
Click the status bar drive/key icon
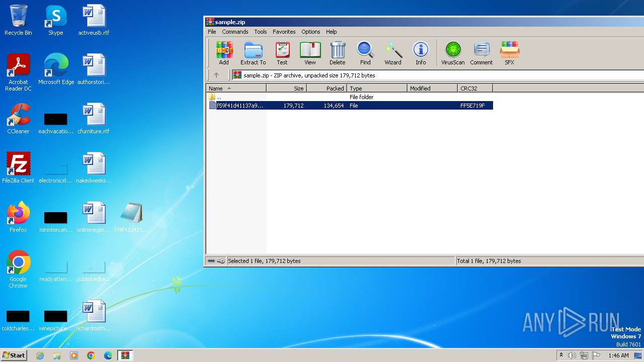pos(216,261)
